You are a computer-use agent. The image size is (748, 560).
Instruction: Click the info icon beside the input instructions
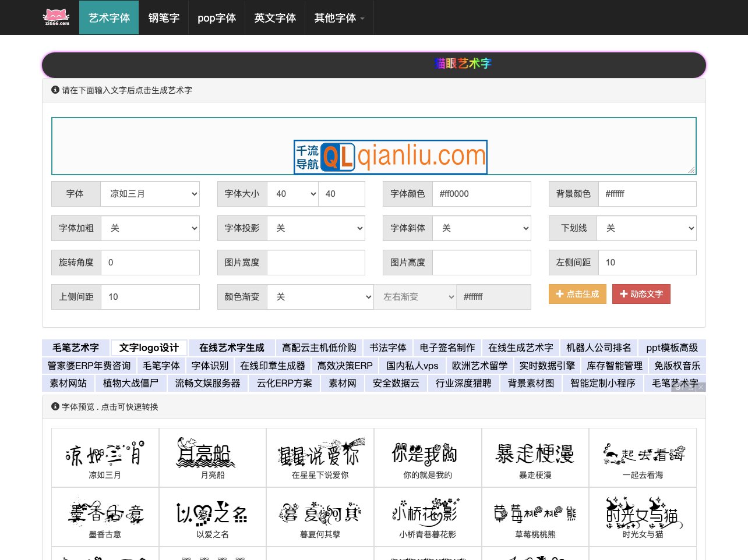click(x=55, y=90)
